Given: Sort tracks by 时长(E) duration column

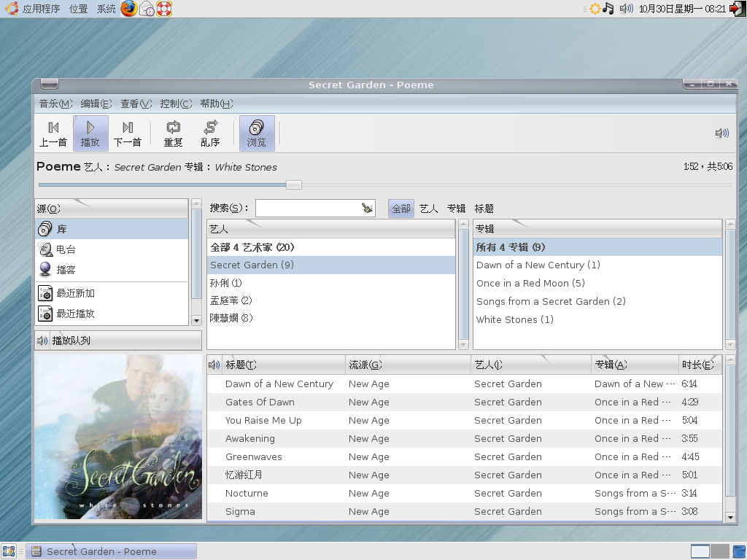Looking at the screenshot, I should click(x=700, y=365).
